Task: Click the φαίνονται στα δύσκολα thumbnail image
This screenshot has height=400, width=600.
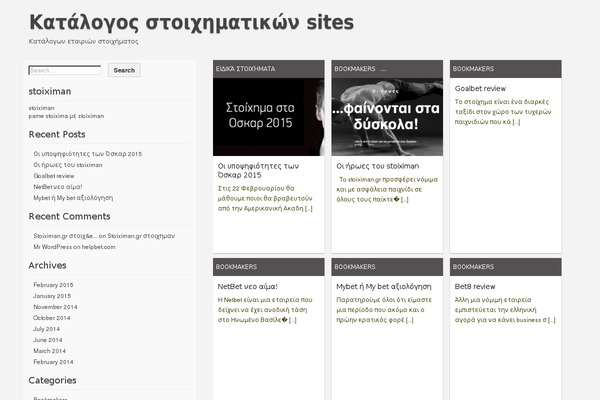Action: click(x=387, y=117)
